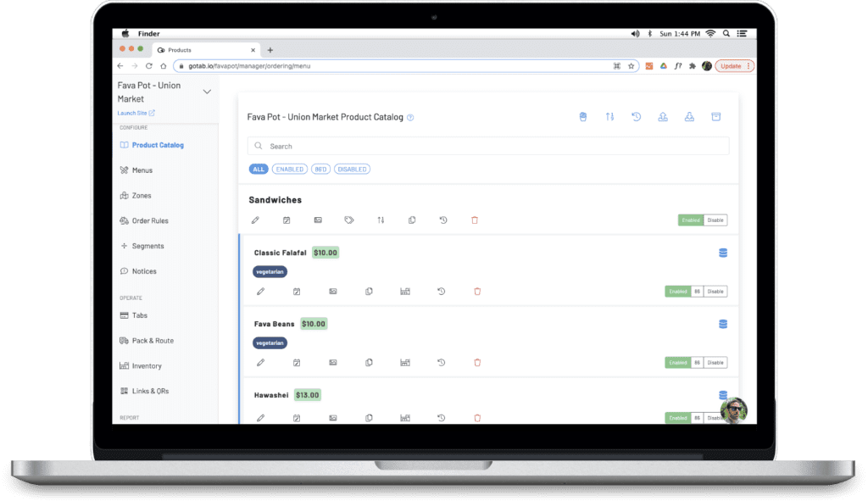
Task: Open Zones in sidebar
Action: (x=136, y=196)
